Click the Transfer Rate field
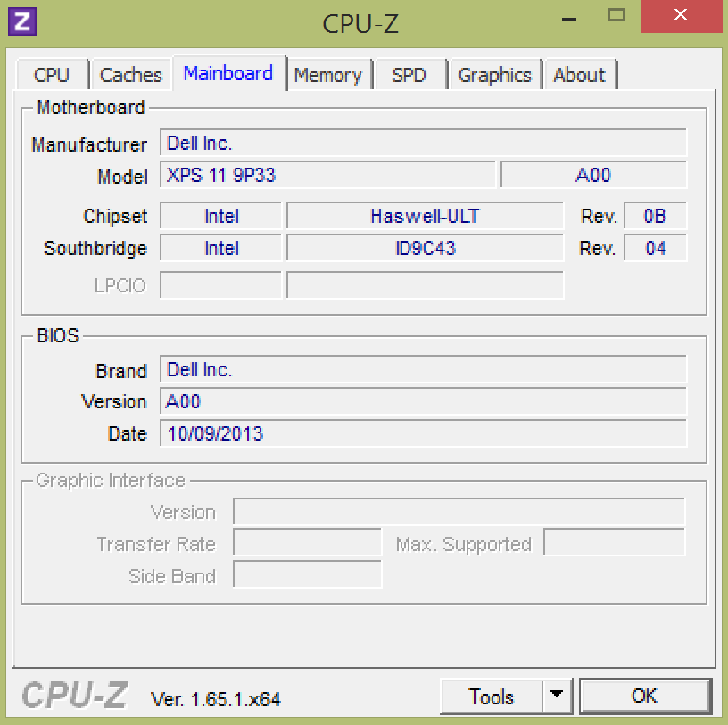This screenshot has height=725, width=728. pos(307,542)
